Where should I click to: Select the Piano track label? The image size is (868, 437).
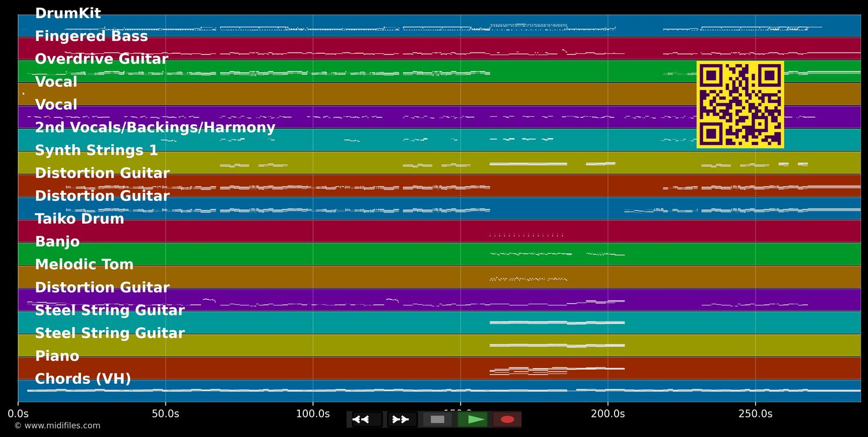(x=57, y=356)
